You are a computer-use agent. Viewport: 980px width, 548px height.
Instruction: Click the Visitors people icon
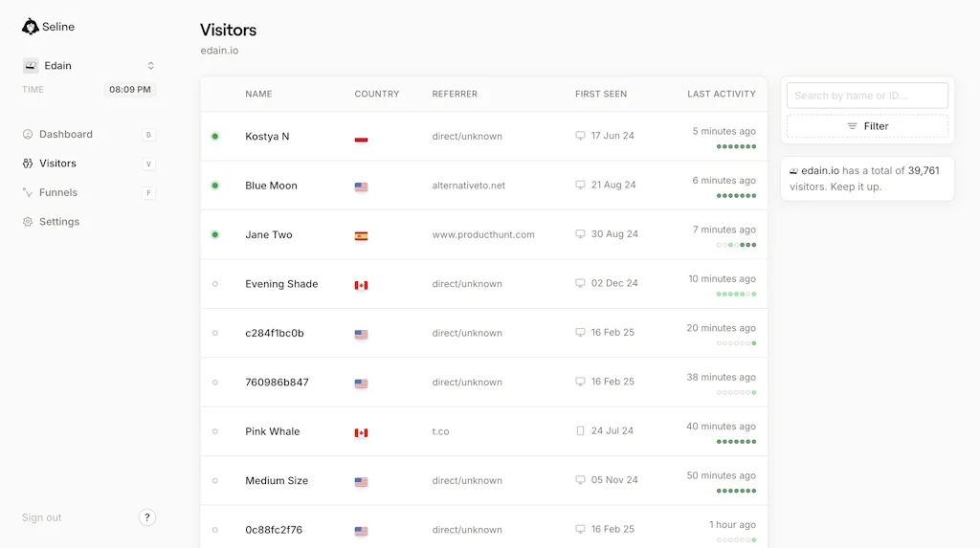click(28, 164)
